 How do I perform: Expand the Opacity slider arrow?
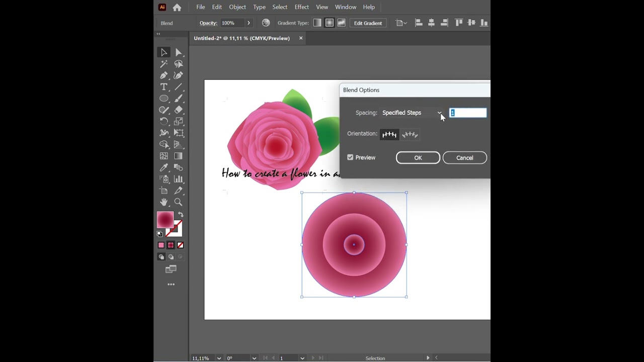(249, 23)
